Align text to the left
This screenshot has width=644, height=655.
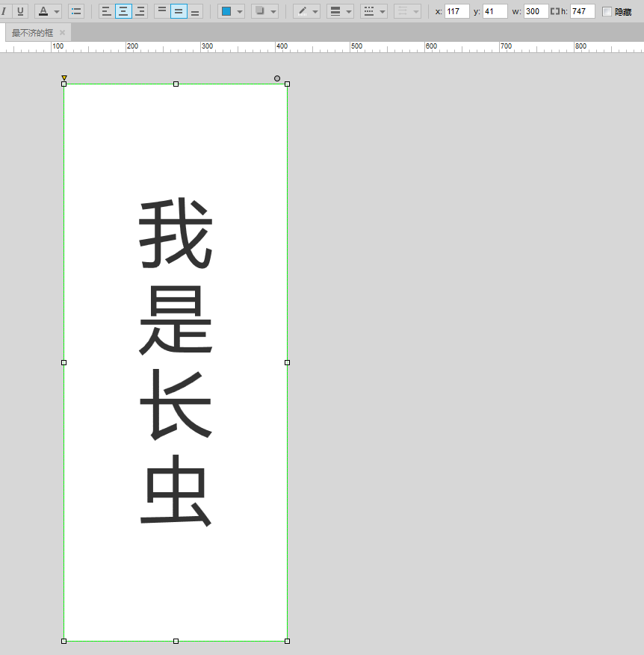coord(105,11)
